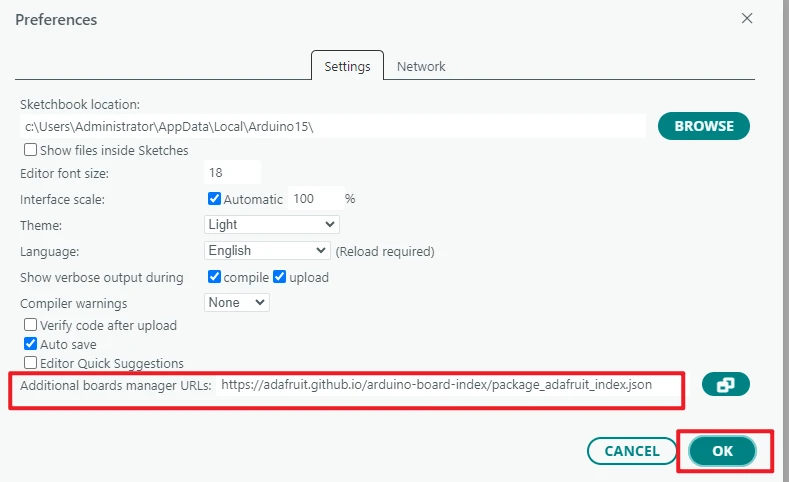
Task: Enable Show files inside Sketches checkbox
Action: click(x=31, y=150)
